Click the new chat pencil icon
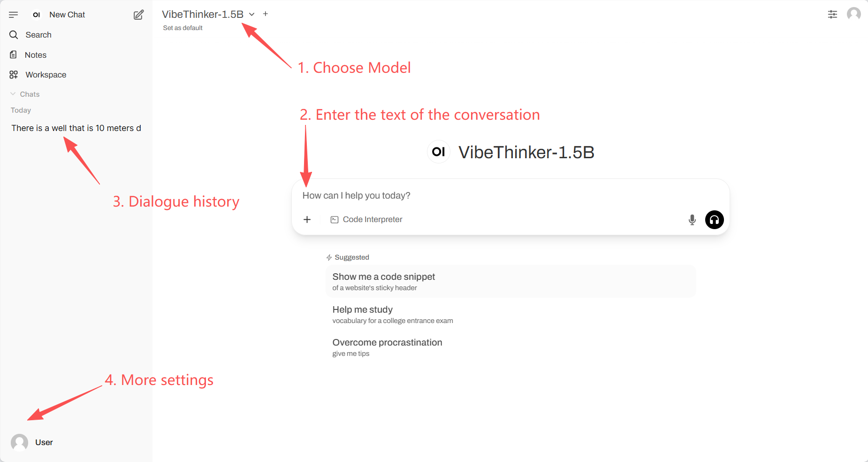 138,15
